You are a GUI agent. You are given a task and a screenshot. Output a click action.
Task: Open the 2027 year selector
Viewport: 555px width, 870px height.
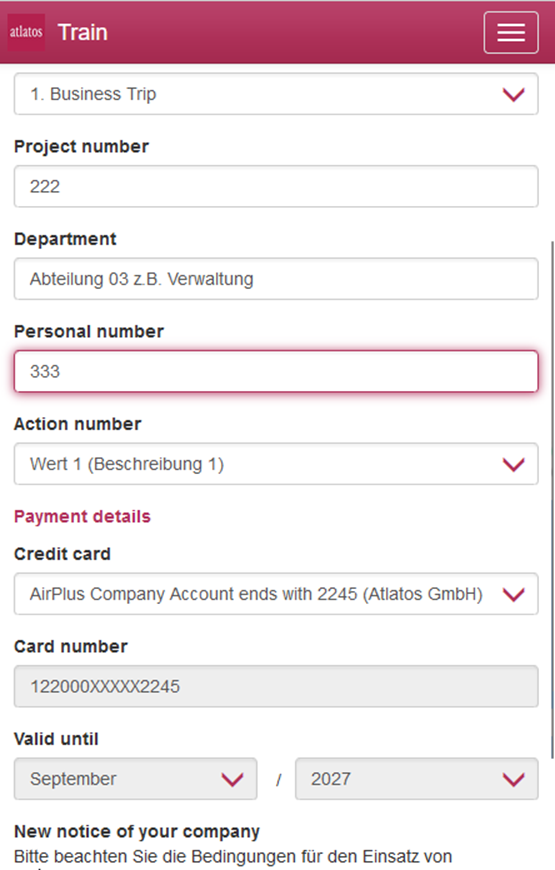click(416, 779)
